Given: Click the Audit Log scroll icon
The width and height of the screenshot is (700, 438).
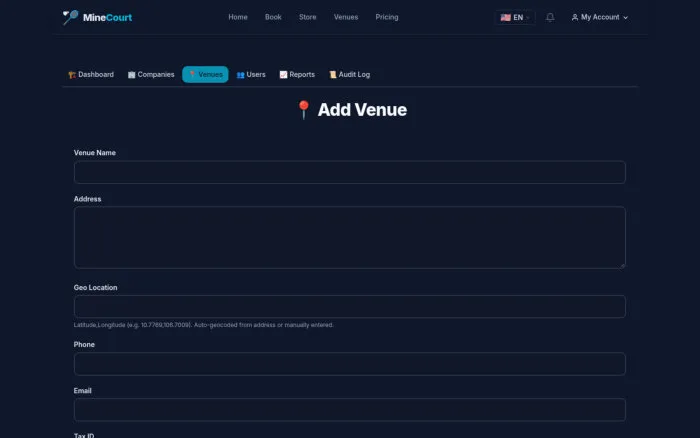Looking at the screenshot, I should point(333,75).
